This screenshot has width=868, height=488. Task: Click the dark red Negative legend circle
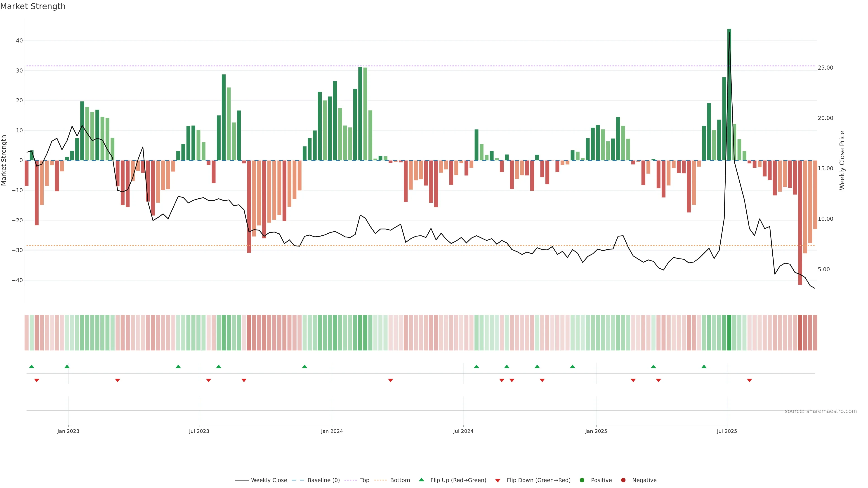pyautogui.click(x=623, y=480)
